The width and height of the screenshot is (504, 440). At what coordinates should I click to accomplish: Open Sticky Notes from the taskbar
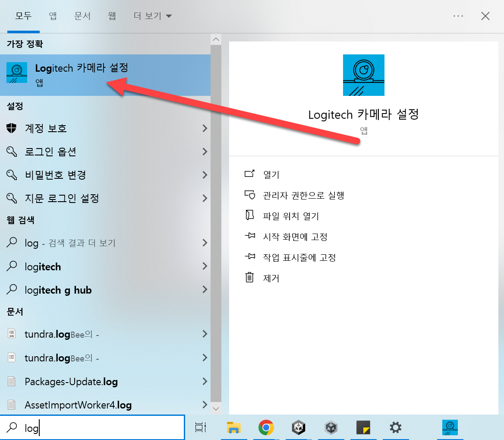363,427
